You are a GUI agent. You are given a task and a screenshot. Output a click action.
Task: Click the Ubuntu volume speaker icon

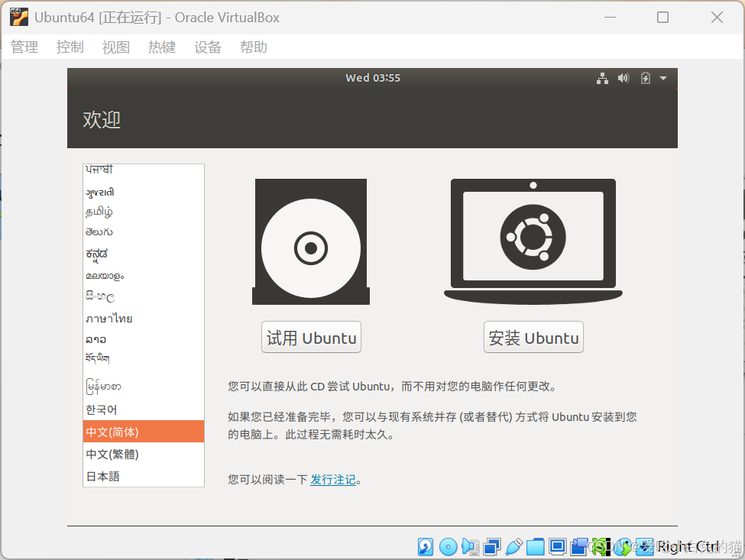624,79
